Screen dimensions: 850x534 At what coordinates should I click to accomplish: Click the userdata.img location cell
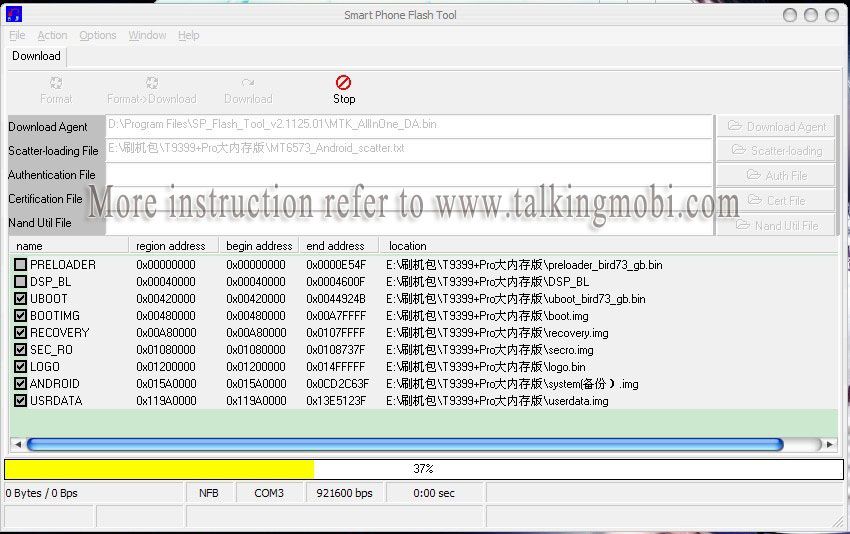pyautogui.click(x=497, y=401)
